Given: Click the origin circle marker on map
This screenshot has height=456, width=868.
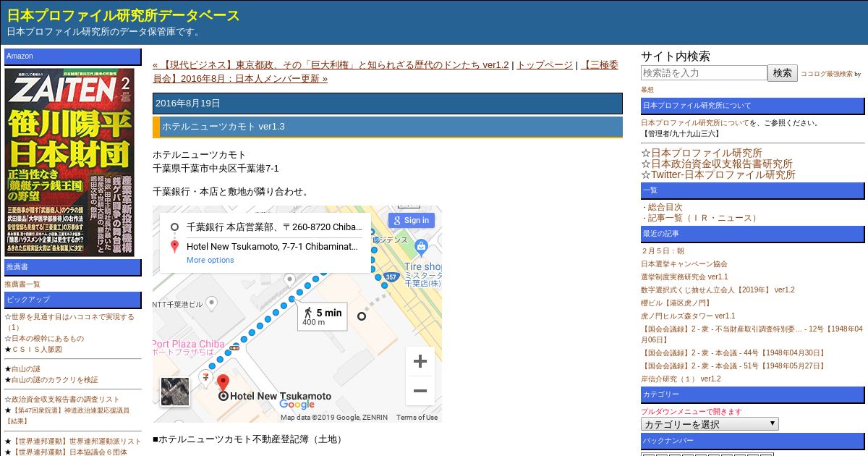Looking at the screenshot, I should [x=362, y=316].
